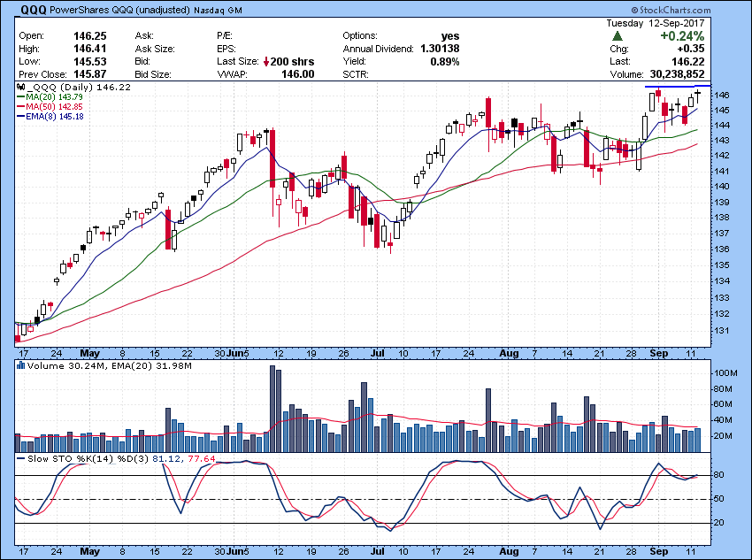Click the 'MA(50) 142.85' legend text
This screenshot has height=560, width=752.
coord(54,107)
